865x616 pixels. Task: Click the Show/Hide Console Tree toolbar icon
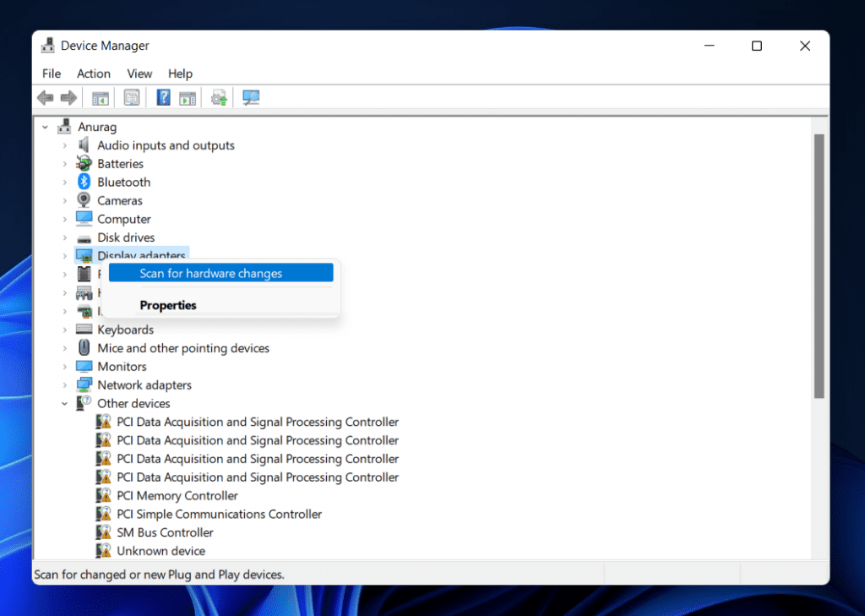(x=100, y=97)
